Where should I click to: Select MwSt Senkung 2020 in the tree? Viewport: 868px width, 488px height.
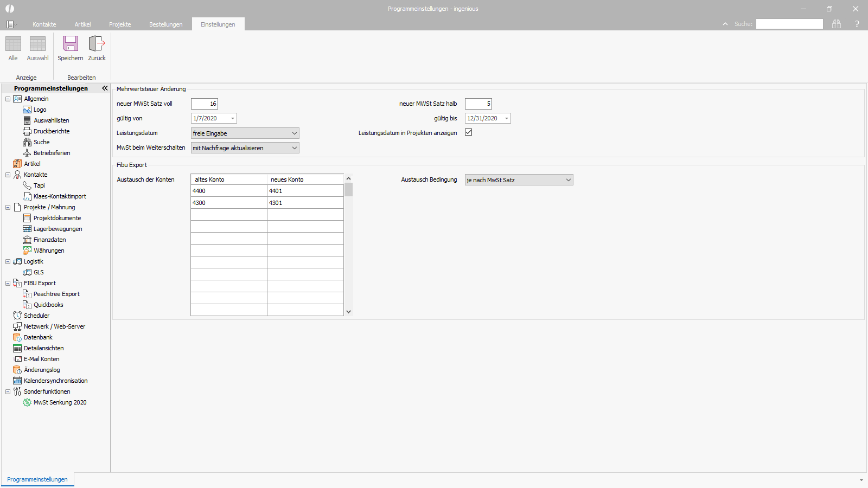pyautogui.click(x=60, y=402)
